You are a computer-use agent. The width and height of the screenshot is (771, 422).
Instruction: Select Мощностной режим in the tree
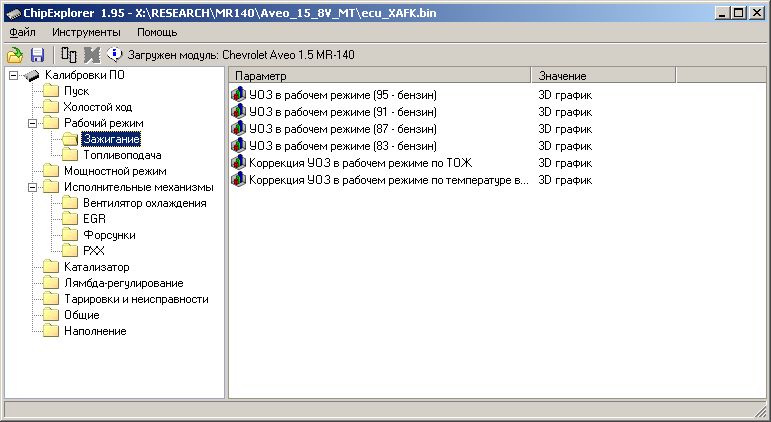coord(115,171)
